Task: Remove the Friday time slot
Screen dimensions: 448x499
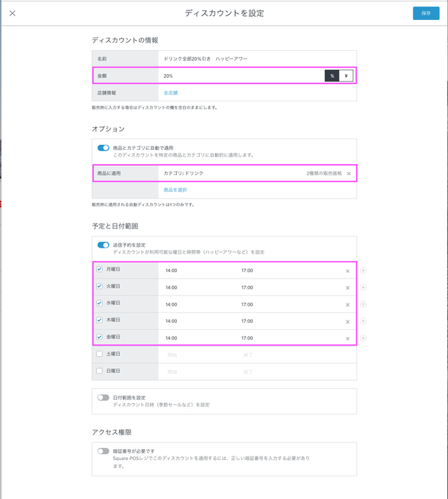Action: point(347,339)
